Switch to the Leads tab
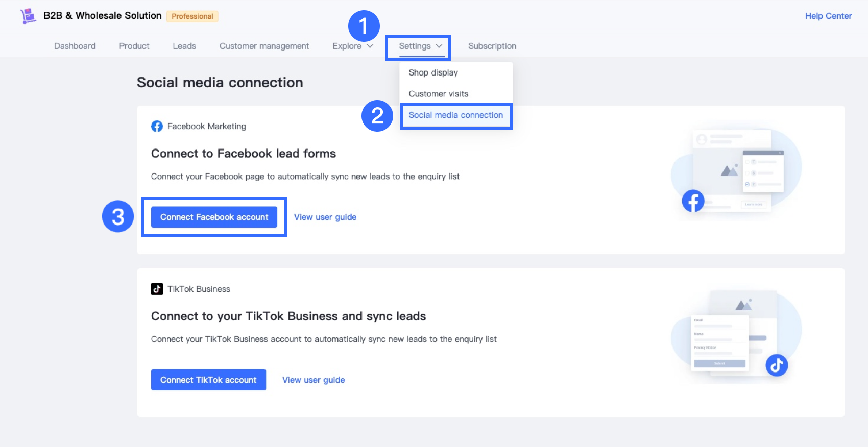This screenshot has width=868, height=447. click(x=184, y=46)
